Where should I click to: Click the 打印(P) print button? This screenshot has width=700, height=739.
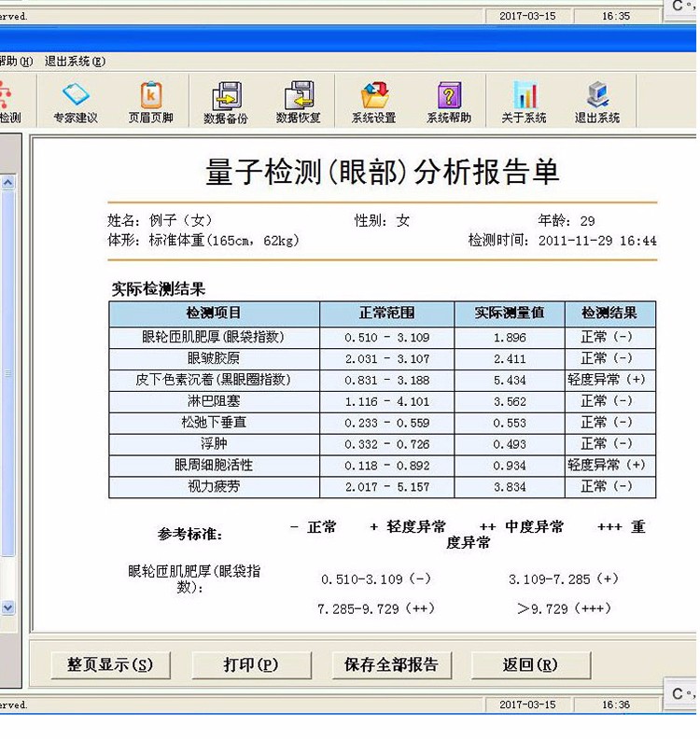(250, 665)
